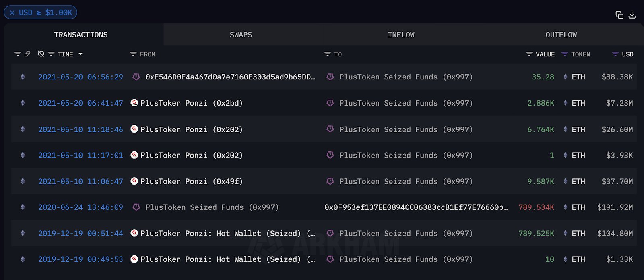Click PlusToken Ponzi (0x202) in $26.60M row
Viewport: 644px width, 280px height.
(x=192, y=129)
